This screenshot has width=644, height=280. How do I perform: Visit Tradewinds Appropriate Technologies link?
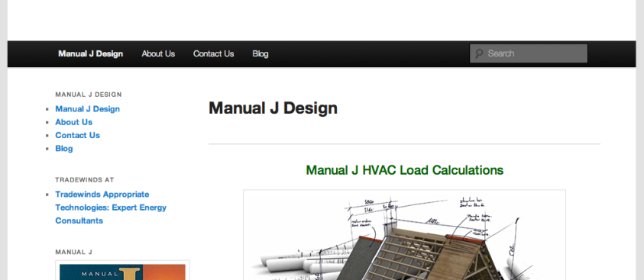tap(111, 208)
